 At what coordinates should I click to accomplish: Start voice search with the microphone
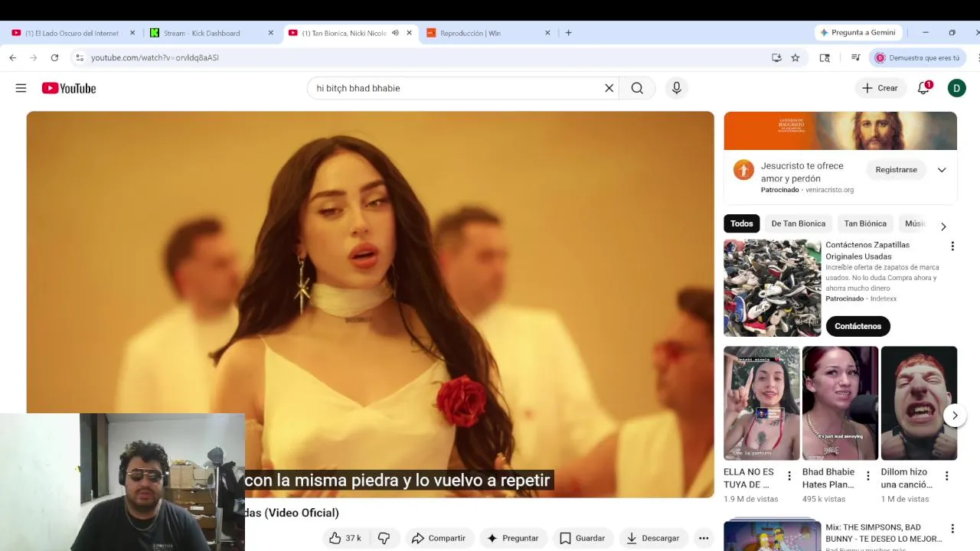click(x=676, y=88)
